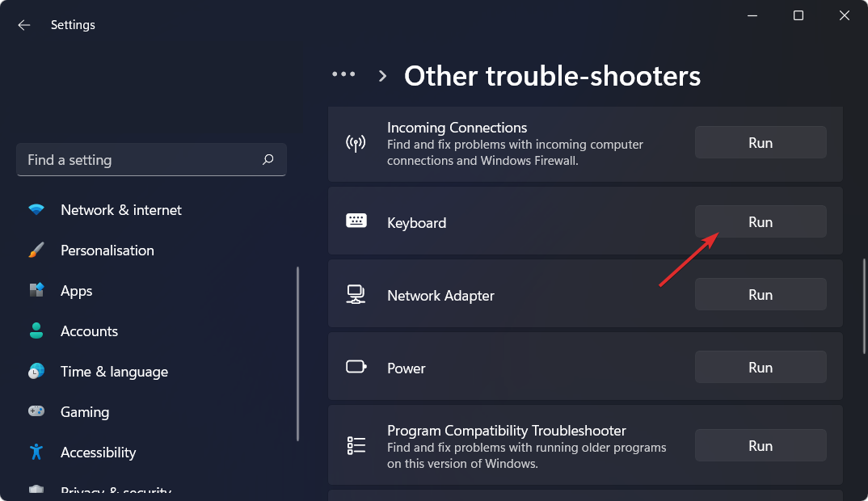Click the troubleshooter list scrollbar
The height and width of the screenshot is (501, 868).
864,305
